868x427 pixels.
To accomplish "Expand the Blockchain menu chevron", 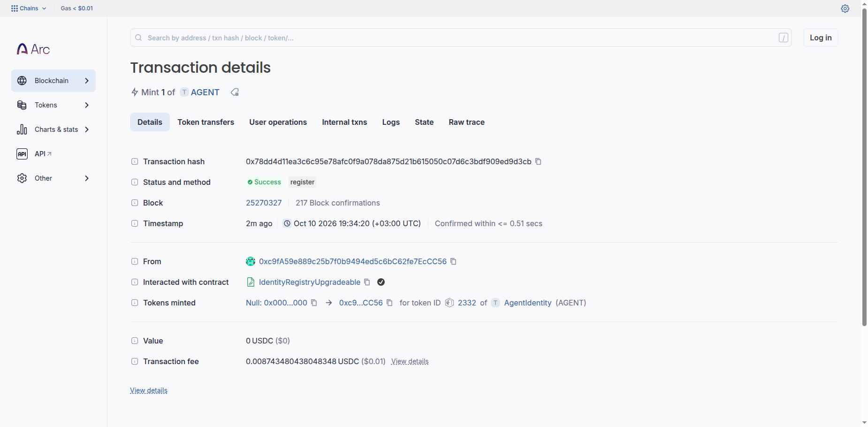I will [x=87, y=81].
